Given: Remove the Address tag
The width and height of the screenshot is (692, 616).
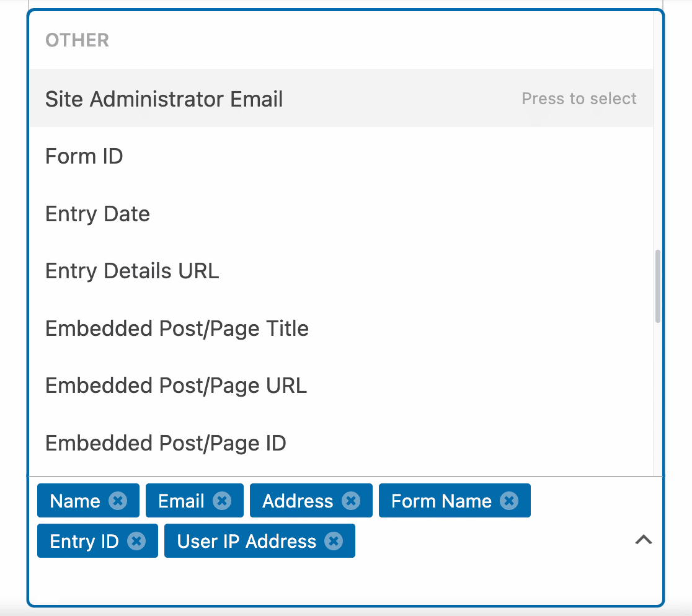Looking at the screenshot, I should click(352, 501).
